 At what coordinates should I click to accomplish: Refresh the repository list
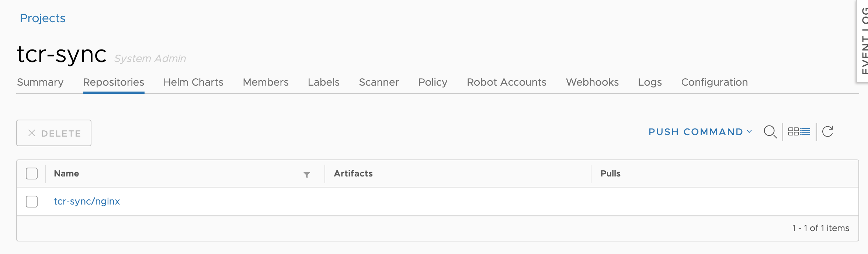tap(828, 131)
